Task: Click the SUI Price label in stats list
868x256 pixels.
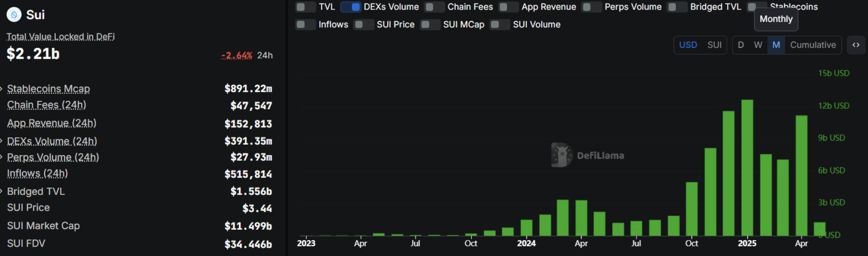Action: click(28, 208)
